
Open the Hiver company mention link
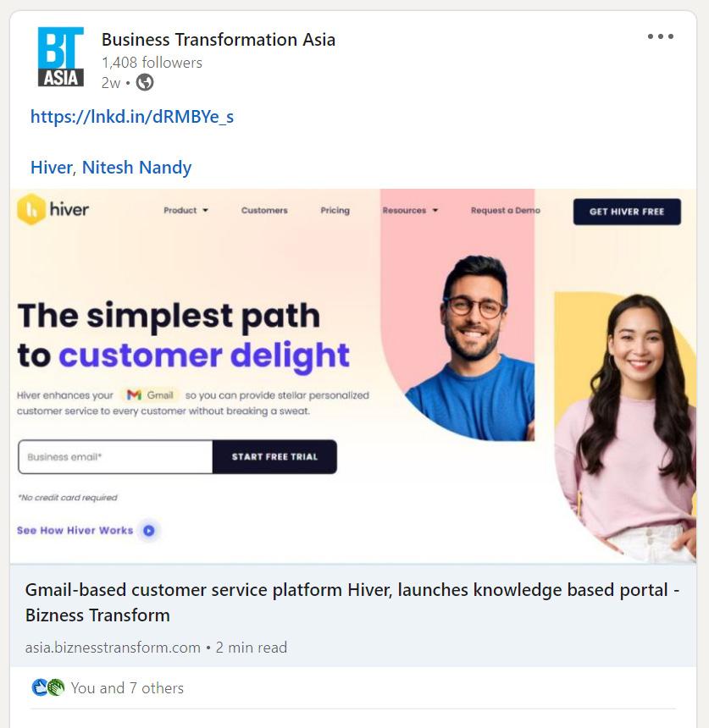(51, 168)
